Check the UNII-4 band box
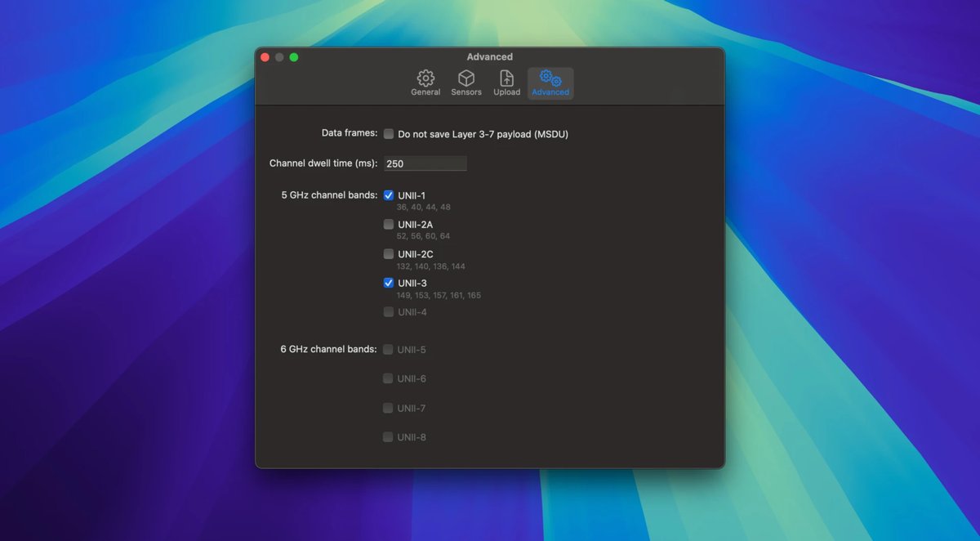The image size is (980, 541). pyautogui.click(x=389, y=312)
